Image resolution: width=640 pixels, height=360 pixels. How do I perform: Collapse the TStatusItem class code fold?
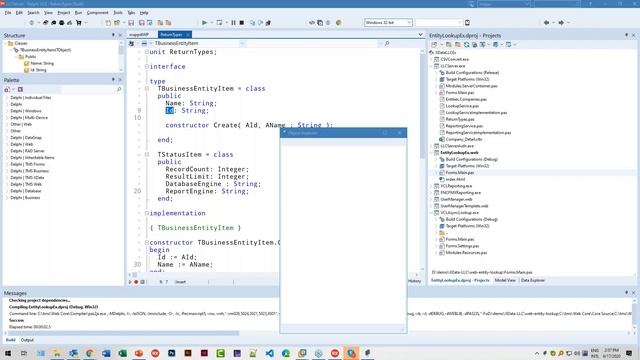[x=147, y=155]
